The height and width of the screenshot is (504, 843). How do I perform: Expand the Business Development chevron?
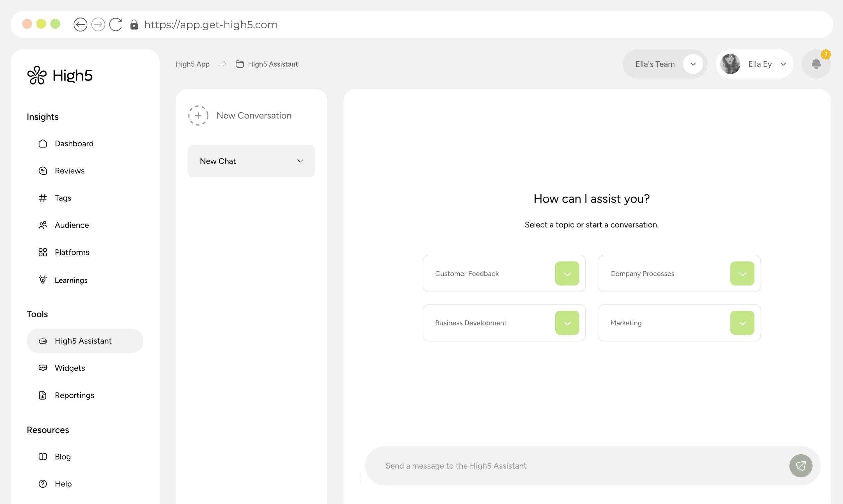pyautogui.click(x=567, y=323)
